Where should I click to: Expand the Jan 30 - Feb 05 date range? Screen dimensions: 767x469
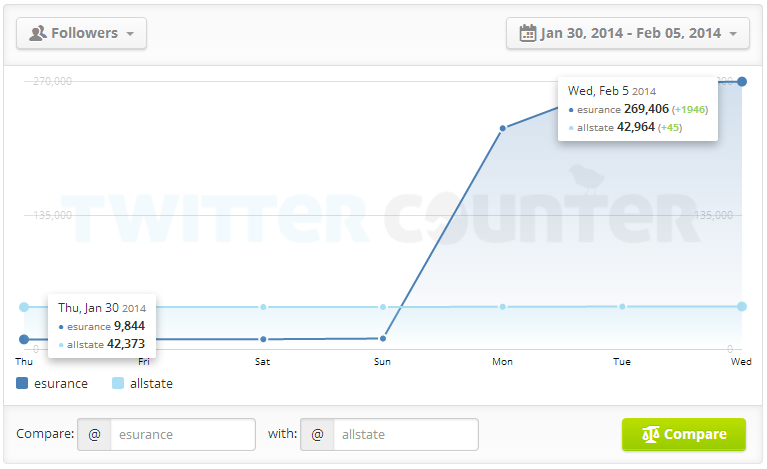pos(628,33)
